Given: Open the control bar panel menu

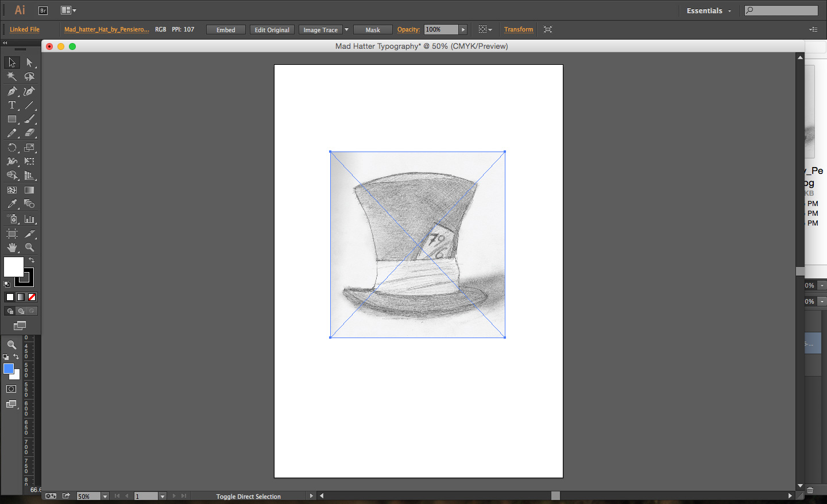Looking at the screenshot, I should [813, 29].
